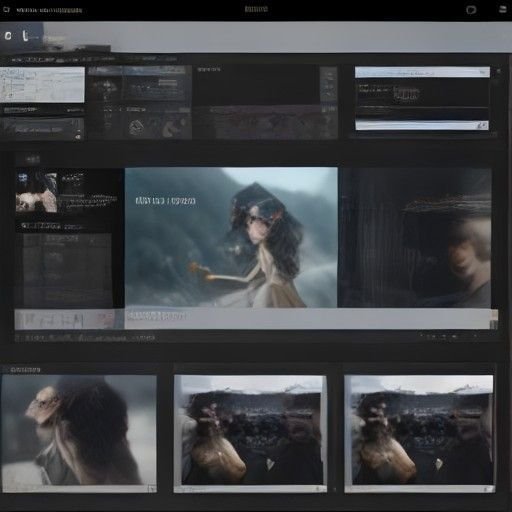Screen dimensions: 512x512
Task: Open the small face thumbnail in the left panel
Action: 36,192
